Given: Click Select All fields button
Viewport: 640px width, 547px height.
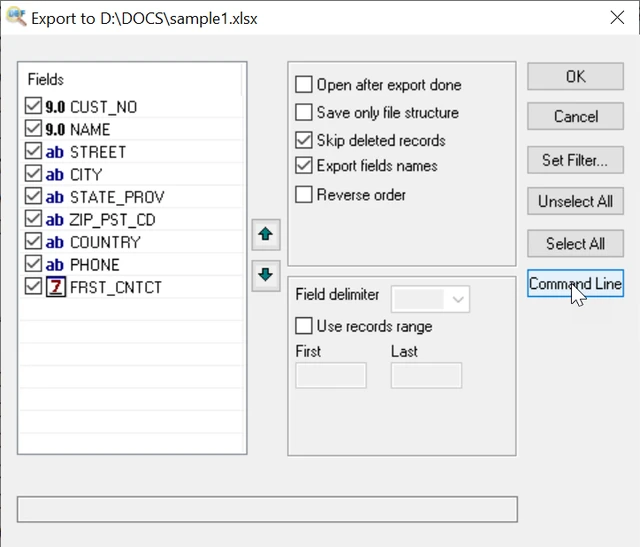Looking at the screenshot, I should 575,244.
